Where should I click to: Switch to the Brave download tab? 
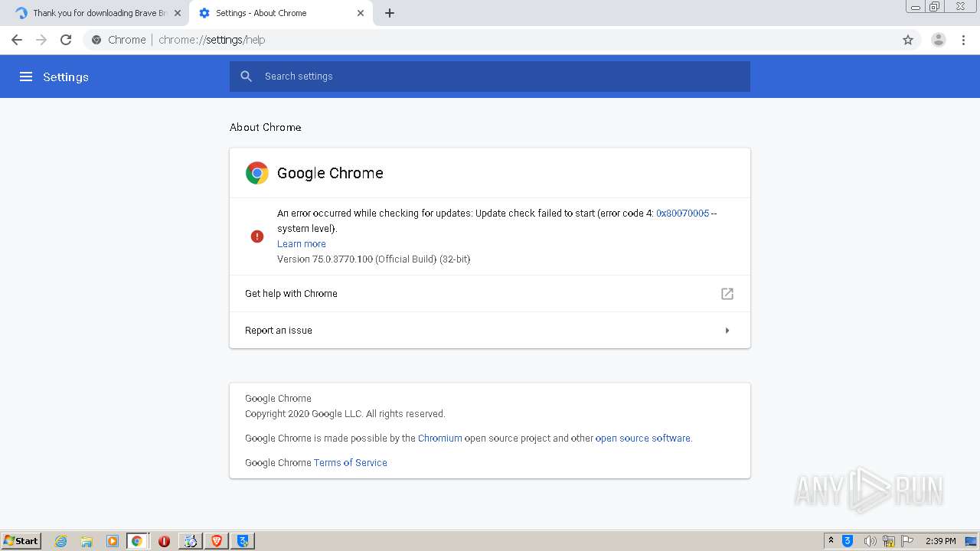coord(94,13)
